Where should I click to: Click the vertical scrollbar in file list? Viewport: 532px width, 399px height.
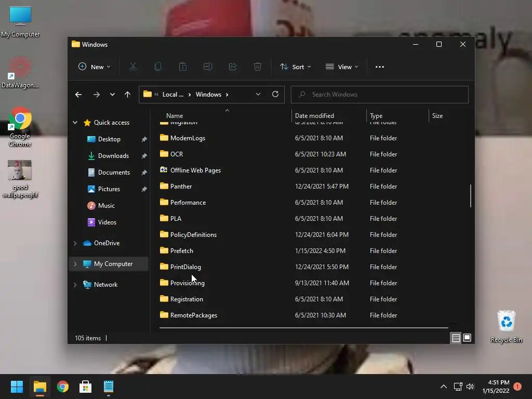pos(470,196)
